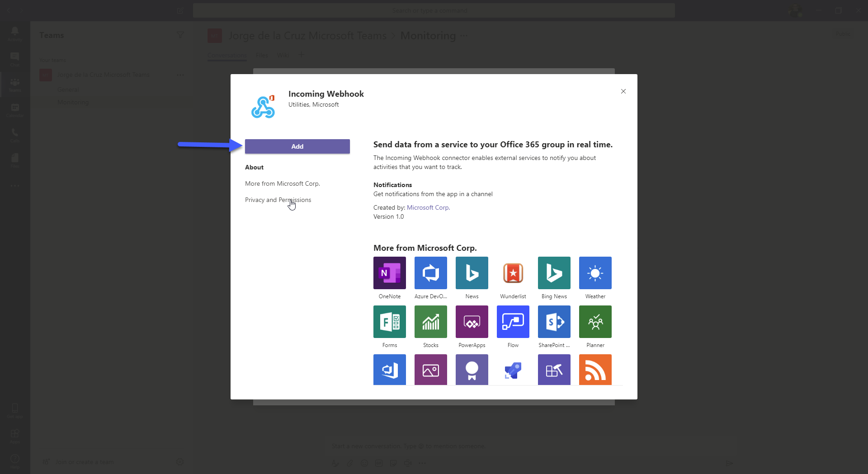The height and width of the screenshot is (474, 868).
Task: Send the message with arrow icon
Action: coord(729,463)
